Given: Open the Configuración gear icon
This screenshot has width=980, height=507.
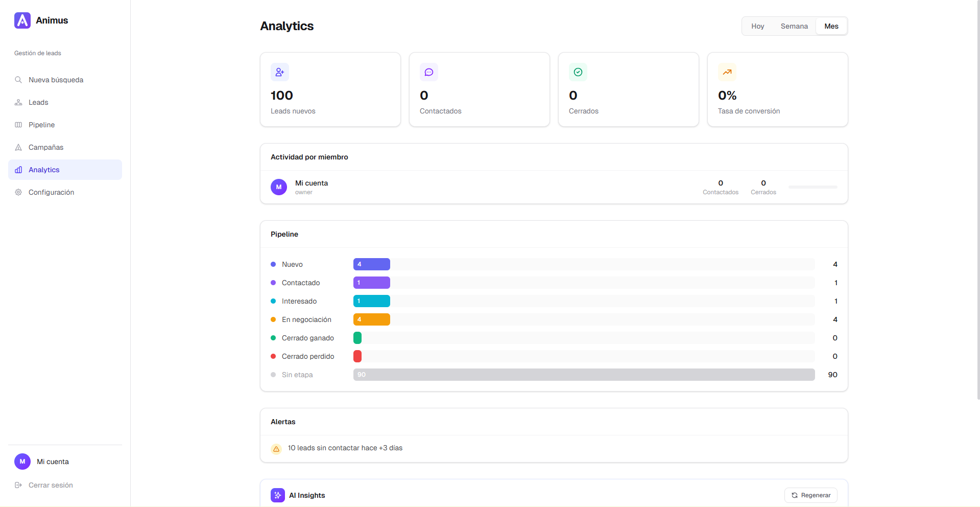Looking at the screenshot, I should [x=18, y=192].
